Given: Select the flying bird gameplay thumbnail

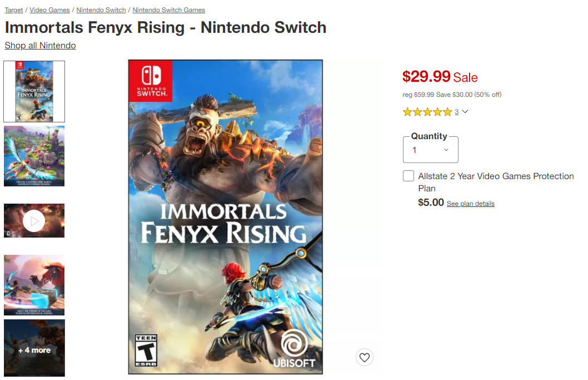Looking at the screenshot, I should coord(34,156).
